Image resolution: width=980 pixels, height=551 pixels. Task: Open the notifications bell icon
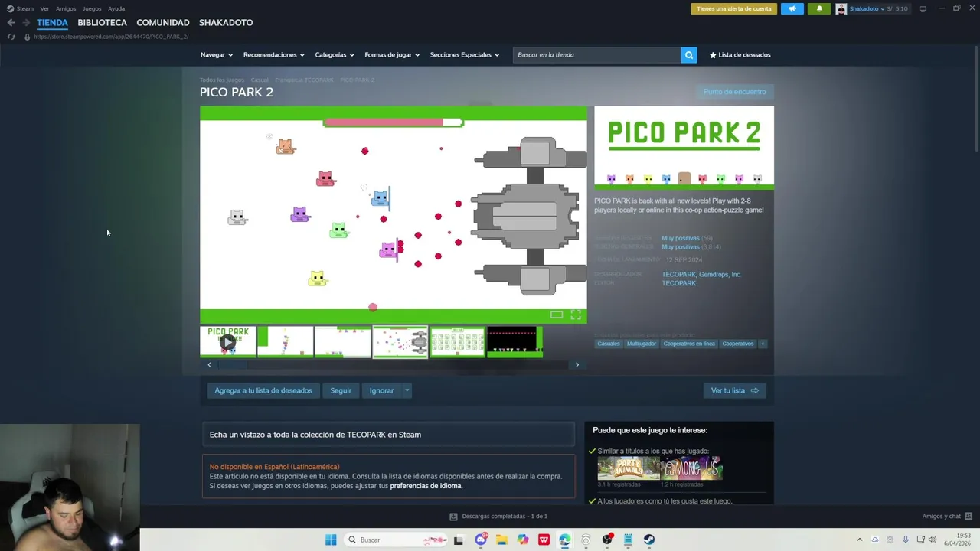[x=819, y=9]
